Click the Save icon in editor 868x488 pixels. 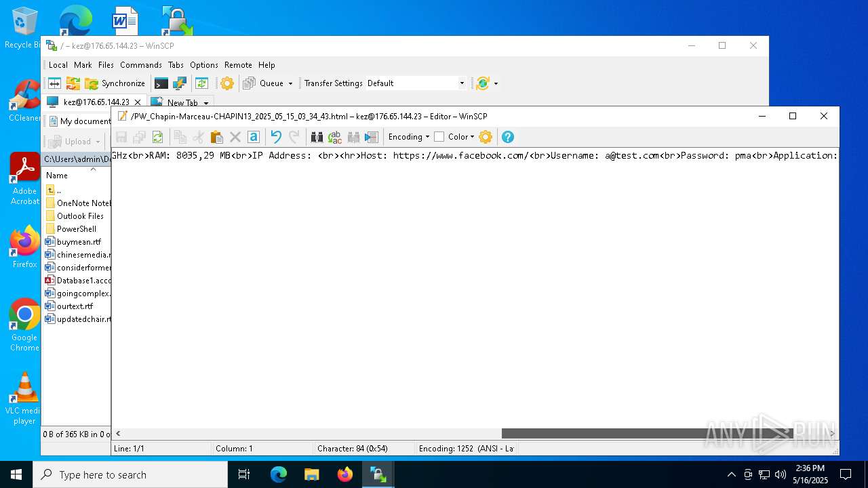click(121, 137)
